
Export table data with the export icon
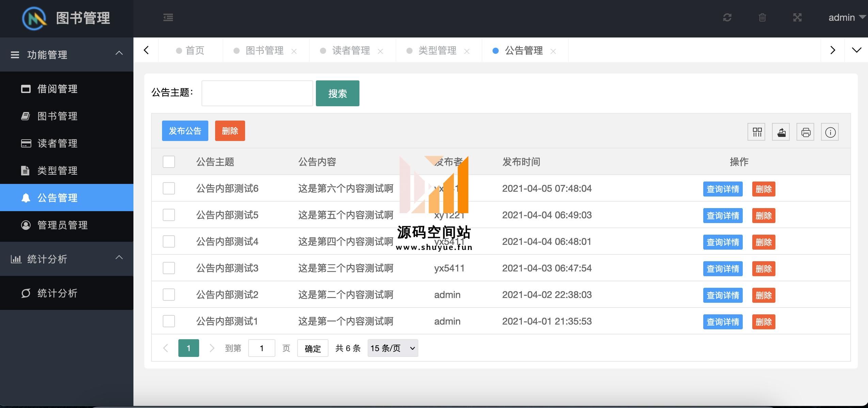pos(781,132)
